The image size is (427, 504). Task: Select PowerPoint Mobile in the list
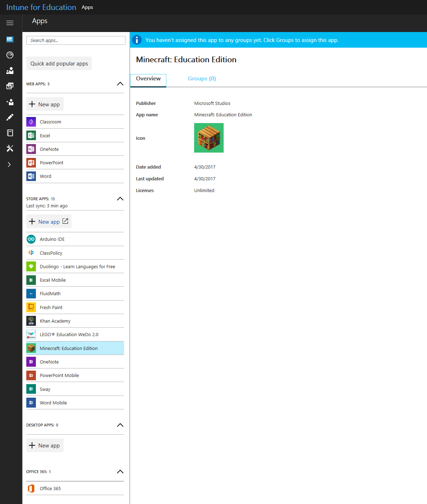pos(75,375)
